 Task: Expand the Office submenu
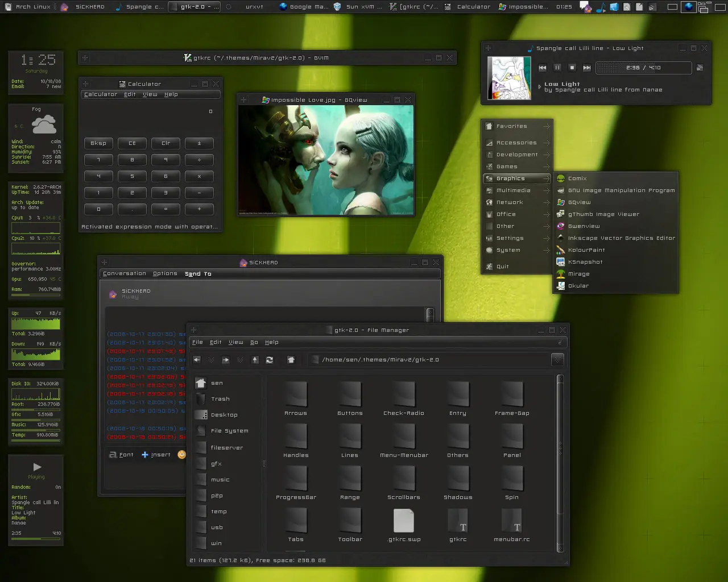[x=517, y=214]
